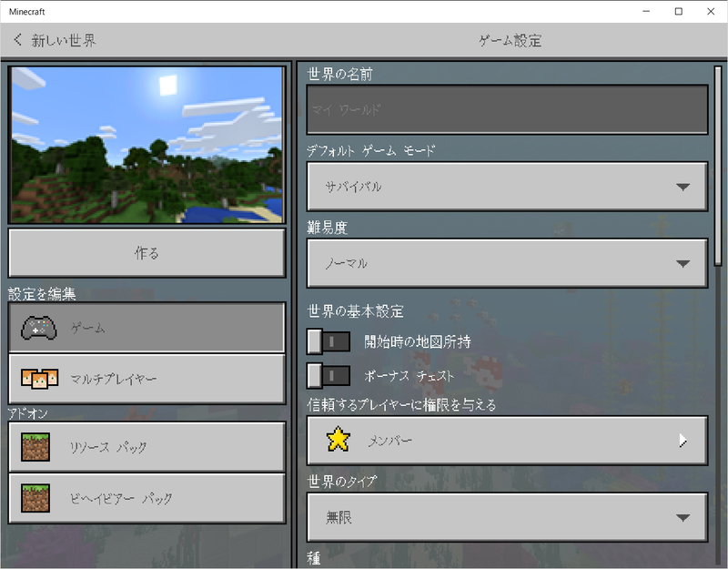728x569 pixels.
Task: Toggle 開始時の地図所持 switch
Action: (329, 341)
